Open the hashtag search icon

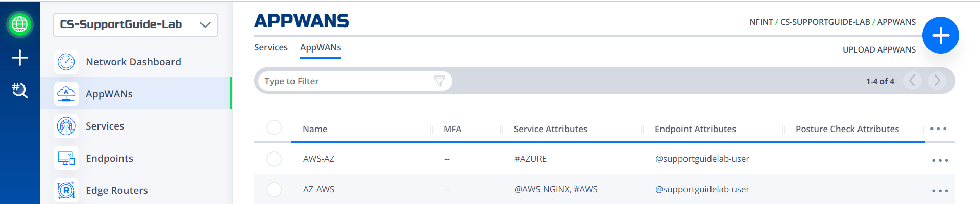tap(20, 90)
